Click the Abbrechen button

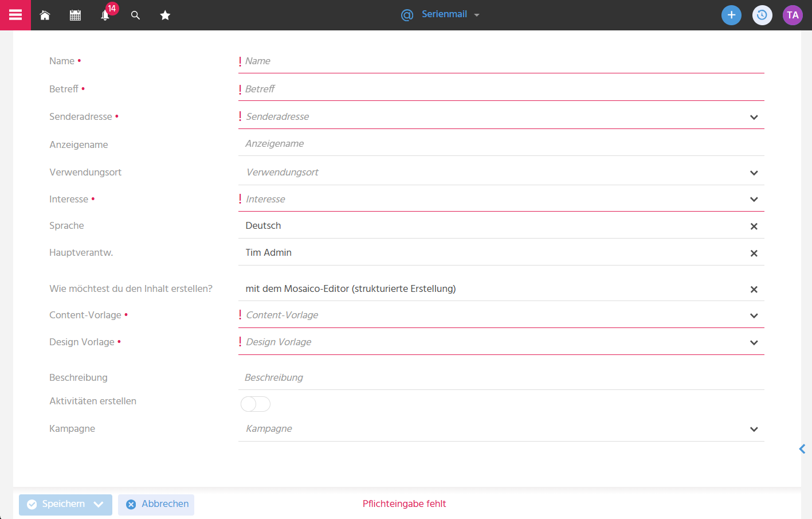coord(156,504)
